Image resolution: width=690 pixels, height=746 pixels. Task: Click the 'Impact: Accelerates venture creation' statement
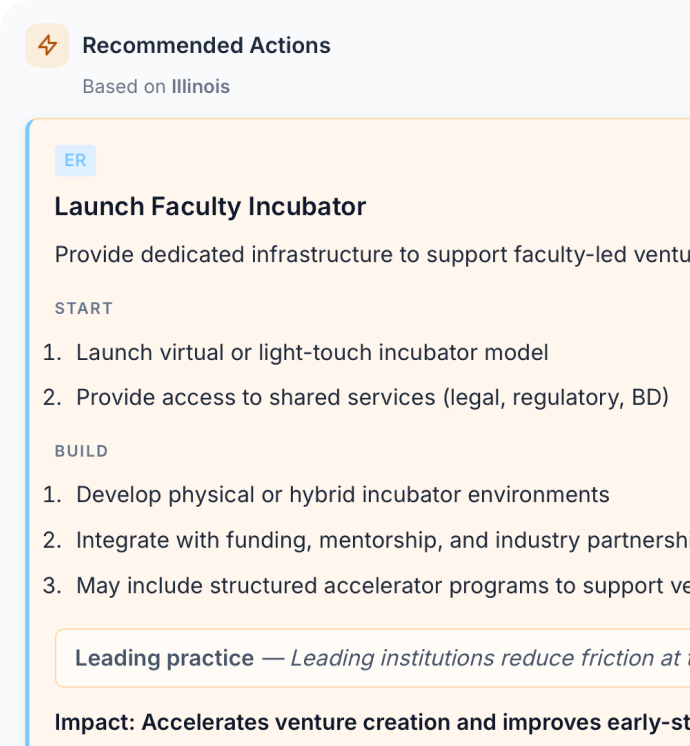pyautogui.click(x=372, y=723)
